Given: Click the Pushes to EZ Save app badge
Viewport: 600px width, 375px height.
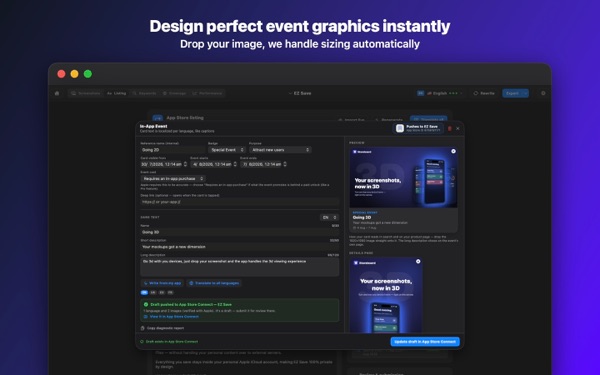Looking at the screenshot, I should coord(419,128).
